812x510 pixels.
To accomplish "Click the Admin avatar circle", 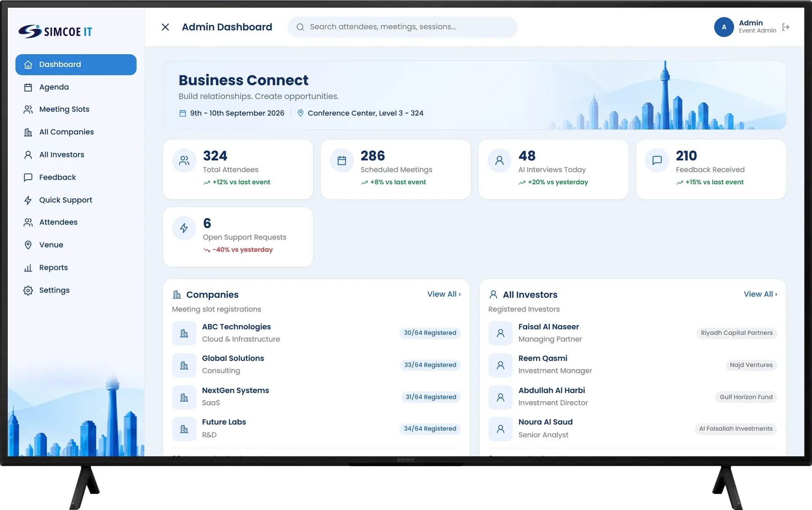I will click(x=724, y=27).
